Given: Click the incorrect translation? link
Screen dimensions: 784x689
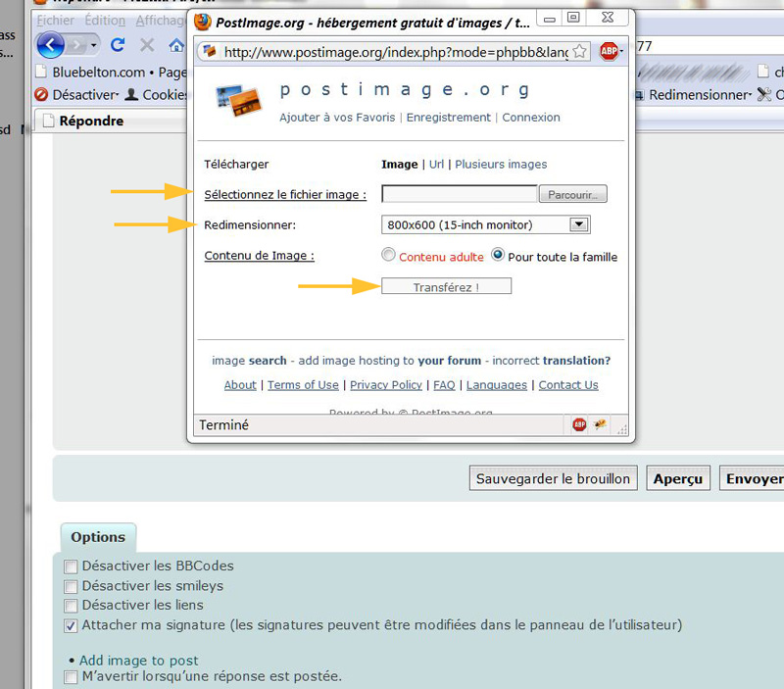Looking at the screenshot, I should point(551,361).
